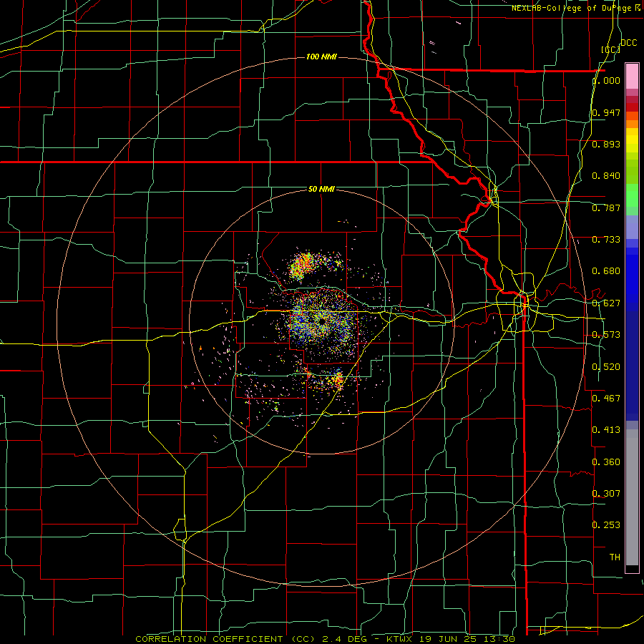
Task: Click the 0.307 legend value
Action: click(606, 494)
